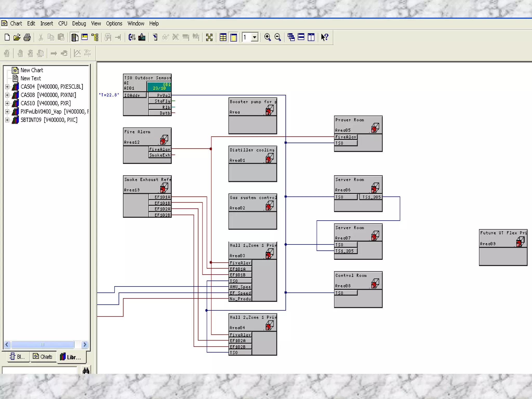The width and height of the screenshot is (532, 399).
Task: Open the sheet number dropdown
Action: (x=255, y=37)
